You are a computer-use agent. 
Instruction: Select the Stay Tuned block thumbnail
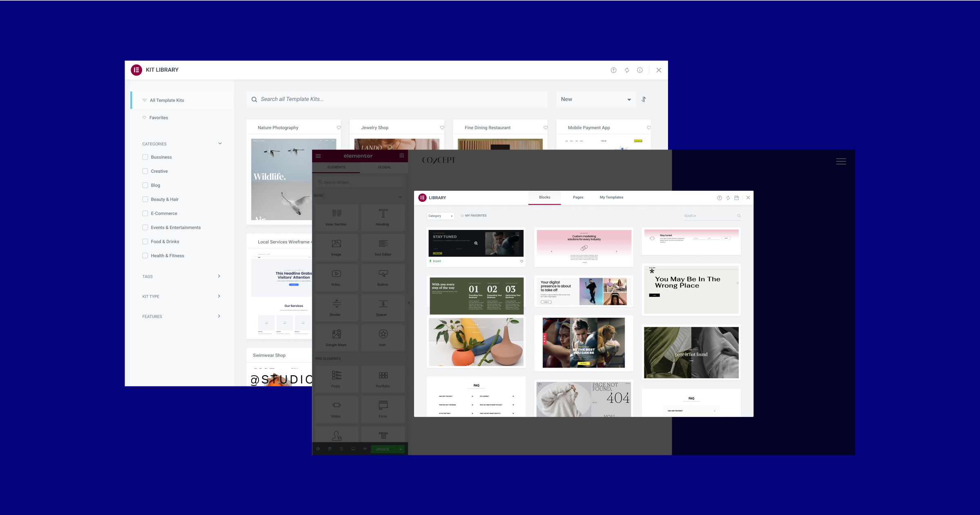476,243
